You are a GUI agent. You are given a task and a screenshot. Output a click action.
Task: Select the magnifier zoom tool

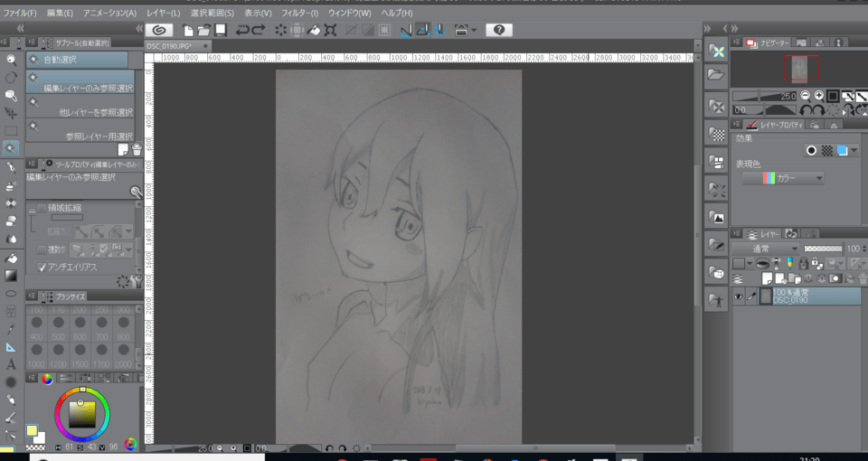[x=11, y=60]
